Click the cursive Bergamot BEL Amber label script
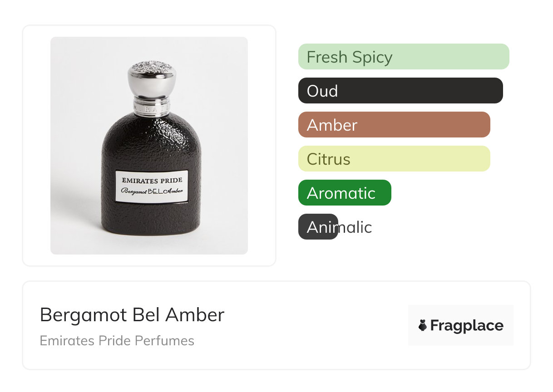The height and width of the screenshot is (392, 553). click(152, 191)
